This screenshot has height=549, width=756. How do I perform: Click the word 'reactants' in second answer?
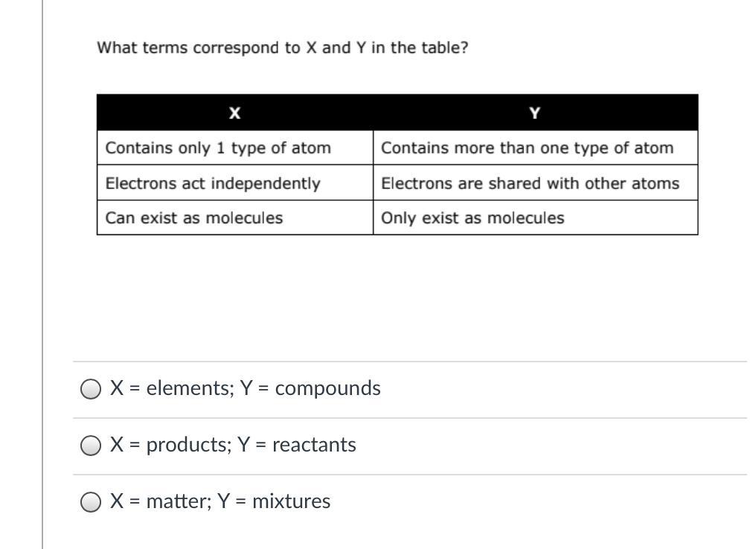314,445
